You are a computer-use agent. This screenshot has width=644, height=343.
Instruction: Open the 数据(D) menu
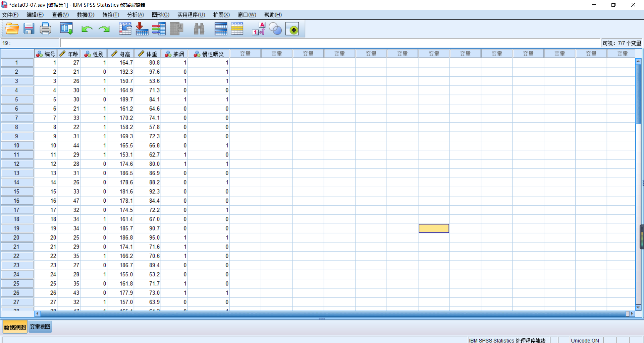(x=86, y=15)
